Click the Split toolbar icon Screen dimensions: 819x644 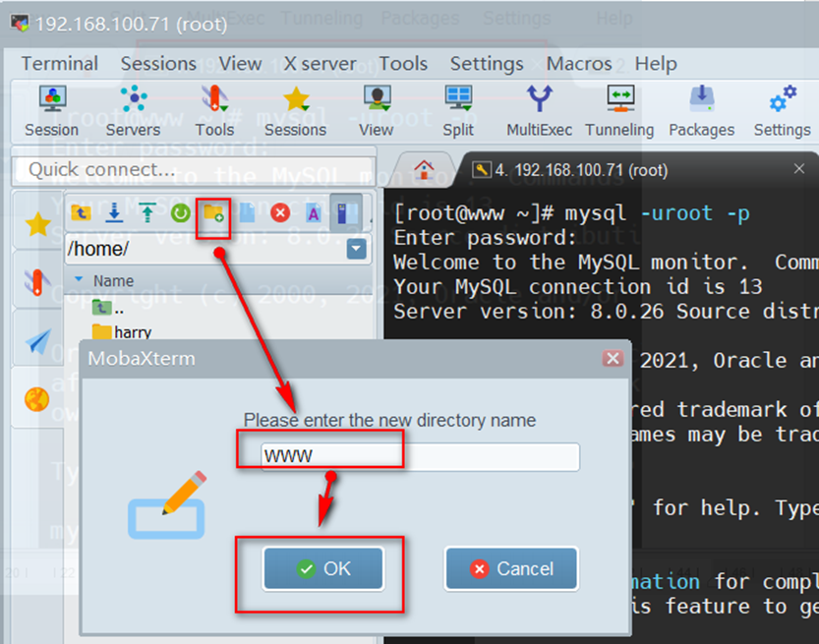(458, 111)
